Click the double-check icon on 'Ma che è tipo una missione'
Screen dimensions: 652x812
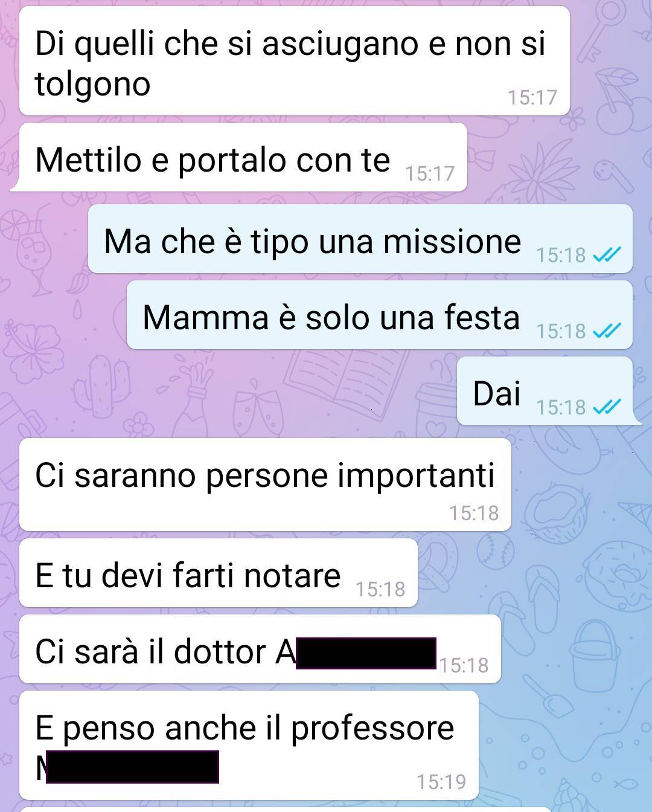tap(606, 256)
